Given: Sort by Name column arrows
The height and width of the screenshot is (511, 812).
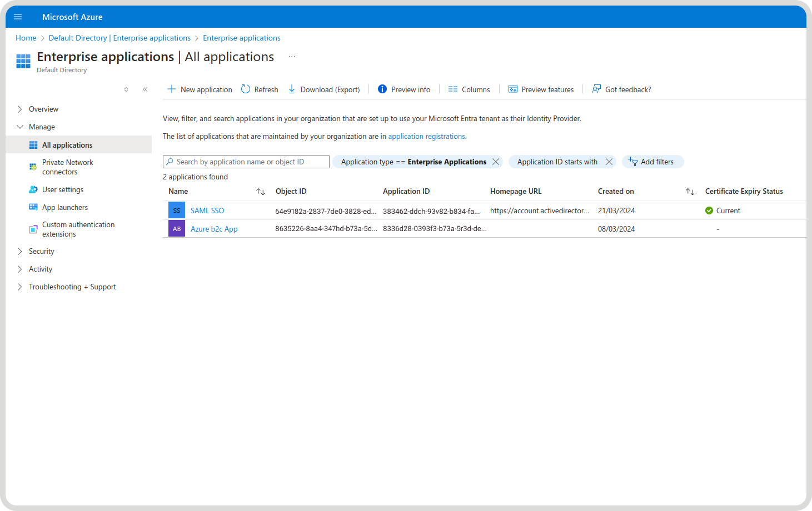Looking at the screenshot, I should [x=261, y=192].
